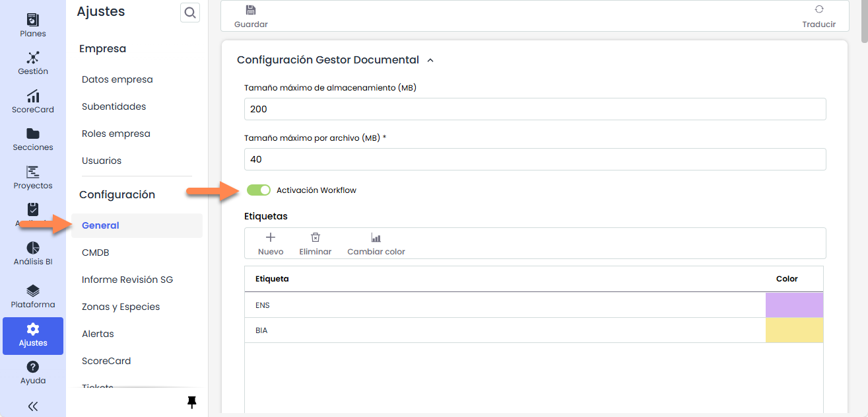Click the purple color swatch for ENS
This screenshot has width=868, height=417.
tap(794, 305)
